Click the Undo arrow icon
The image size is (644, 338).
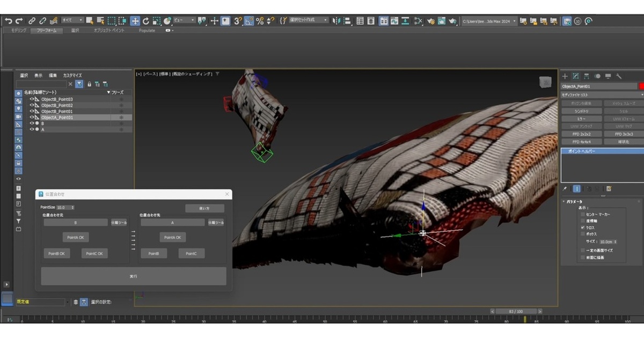(8, 20)
